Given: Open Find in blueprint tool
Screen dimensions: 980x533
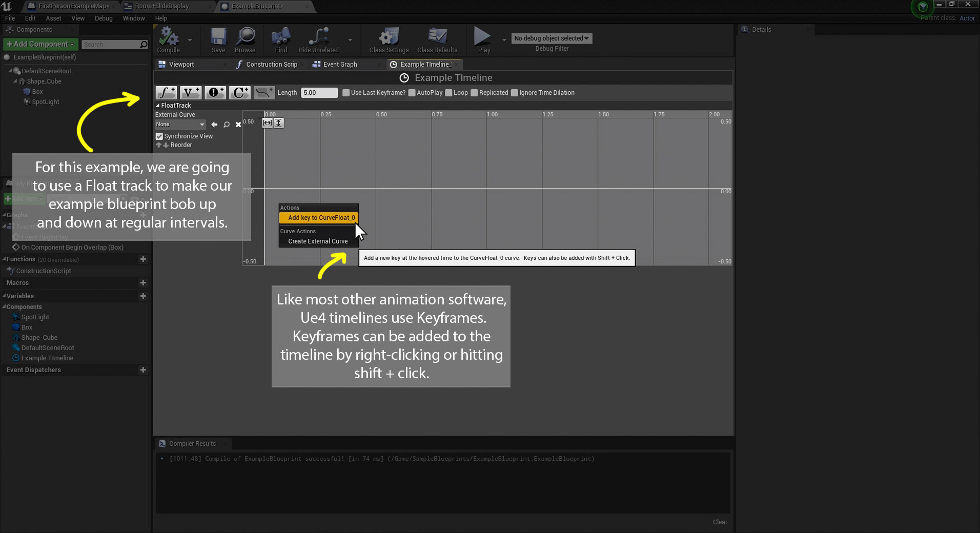Looking at the screenshot, I should 281,40.
